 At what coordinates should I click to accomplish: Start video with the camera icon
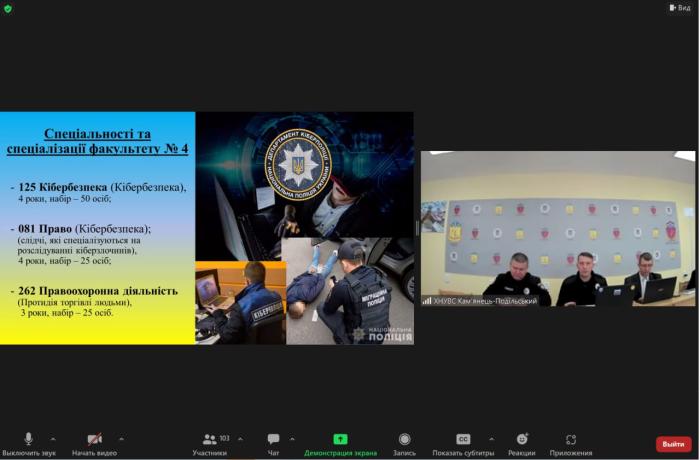point(94,440)
